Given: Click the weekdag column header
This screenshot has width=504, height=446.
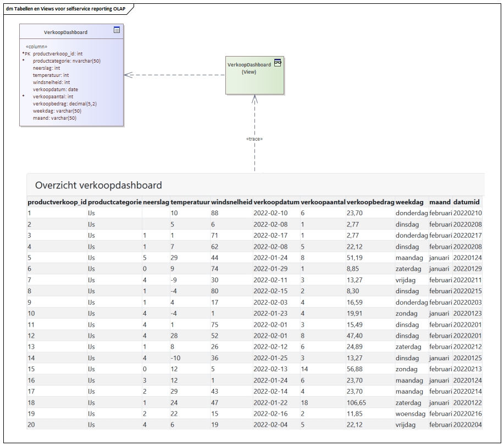Looking at the screenshot, I should tap(411, 202).
